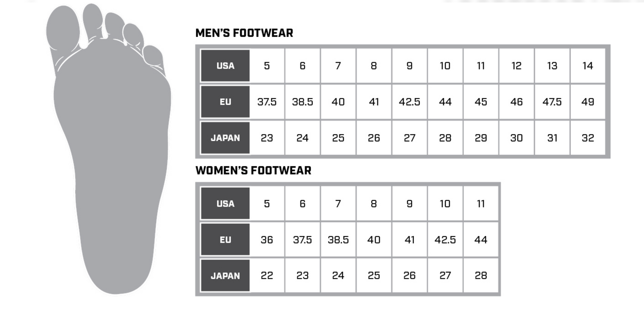644x319 pixels.
Task: Select men's Japan size 32 cell
Action: point(588,138)
